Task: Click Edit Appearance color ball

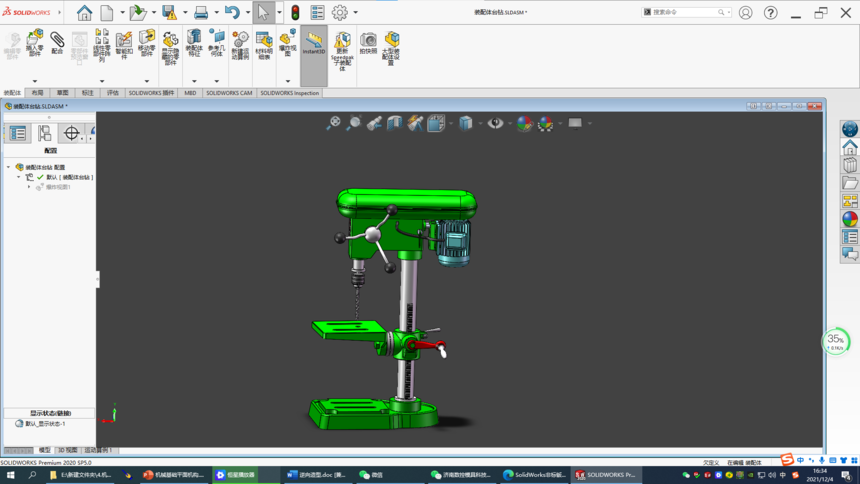Action: coord(524,123)
